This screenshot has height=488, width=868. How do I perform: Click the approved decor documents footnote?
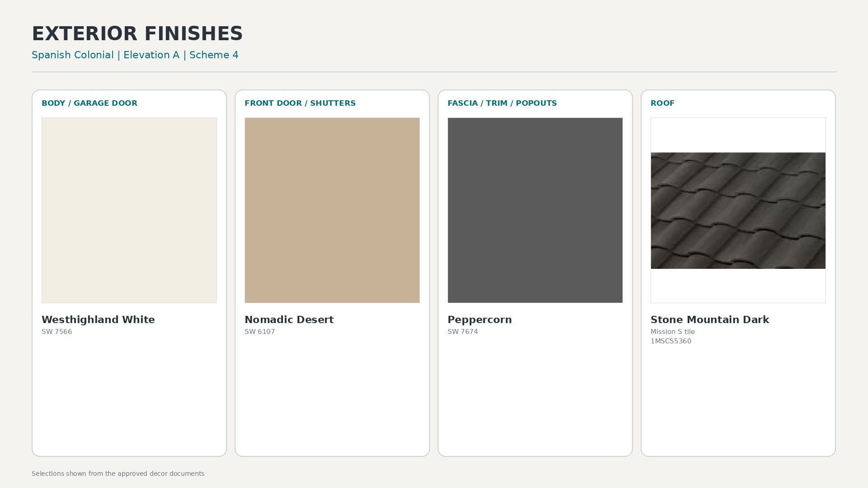coord(118,474)
